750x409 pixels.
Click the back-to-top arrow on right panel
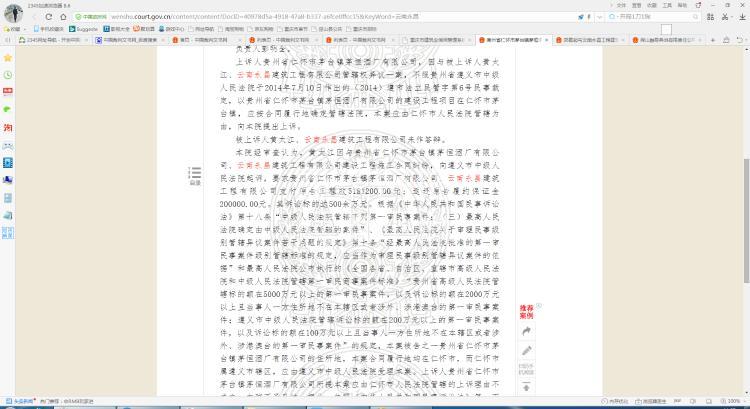pos(527,387)
